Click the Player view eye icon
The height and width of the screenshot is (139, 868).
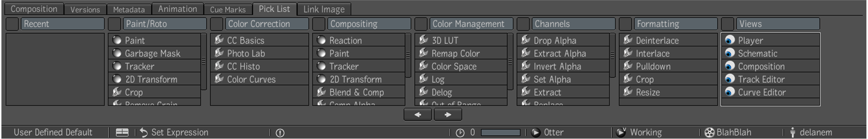(x=729, y=40)
